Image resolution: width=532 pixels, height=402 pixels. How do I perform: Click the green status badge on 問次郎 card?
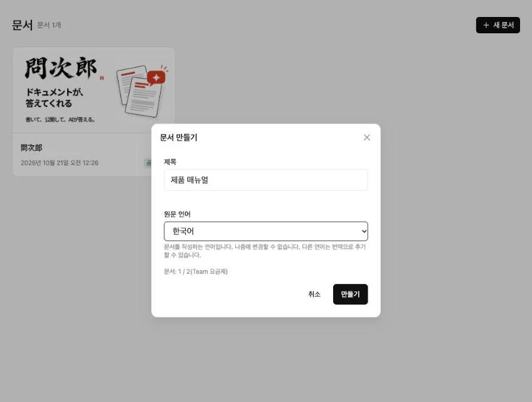(148, 163)
